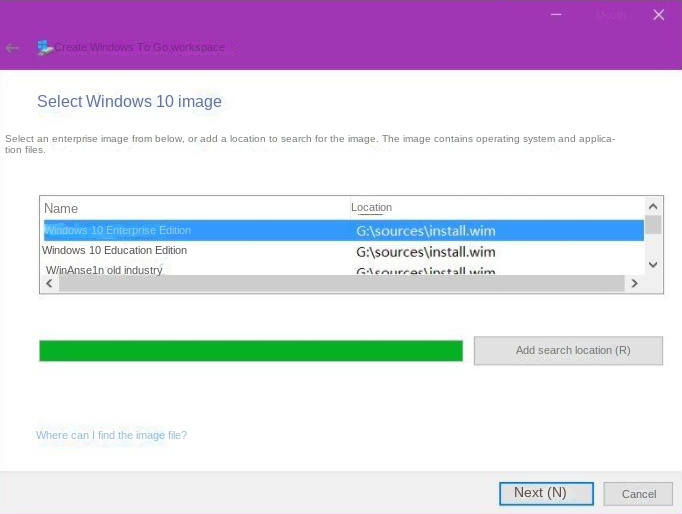The image size is (682, 514).
Task: Click the Enterprise row's G:\sources\install.wim location
Action: [x=426, y=231]
